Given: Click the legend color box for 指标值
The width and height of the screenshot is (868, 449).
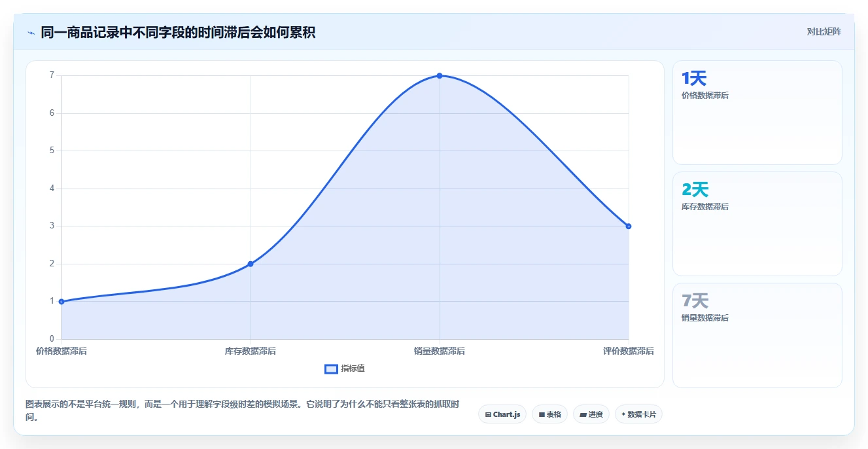Looking at the screenshot, I should [331, 368].
